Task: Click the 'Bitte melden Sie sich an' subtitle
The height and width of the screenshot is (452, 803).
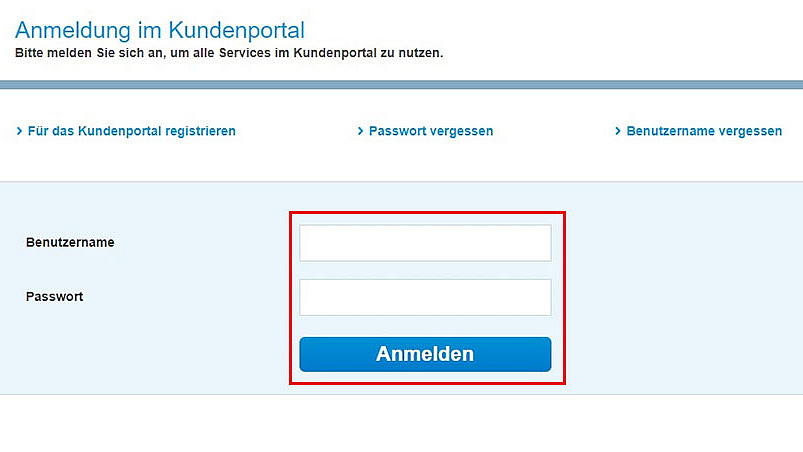Action: [229, 51]
